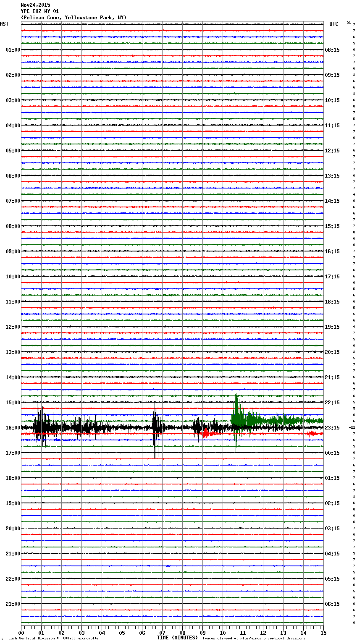
Task: Click the 01:15 UTC time label
Action: click(x=332, y=478)
